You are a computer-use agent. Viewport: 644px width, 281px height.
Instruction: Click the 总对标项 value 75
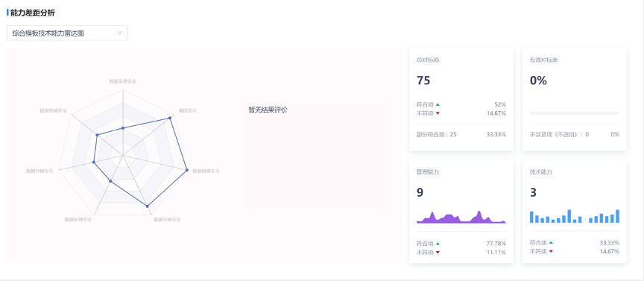coord(423,80)
